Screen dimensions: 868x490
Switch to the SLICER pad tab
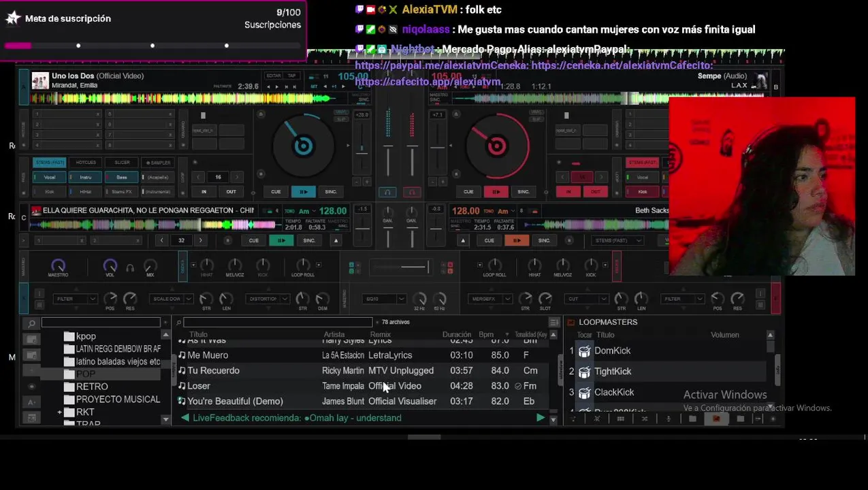[x=122, y=163]
